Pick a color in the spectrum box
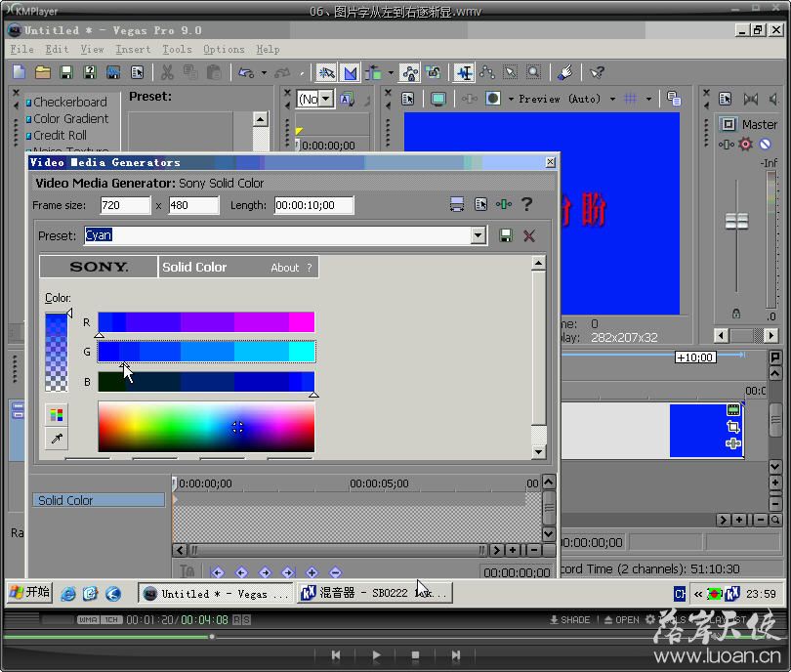 coord(206,427)
